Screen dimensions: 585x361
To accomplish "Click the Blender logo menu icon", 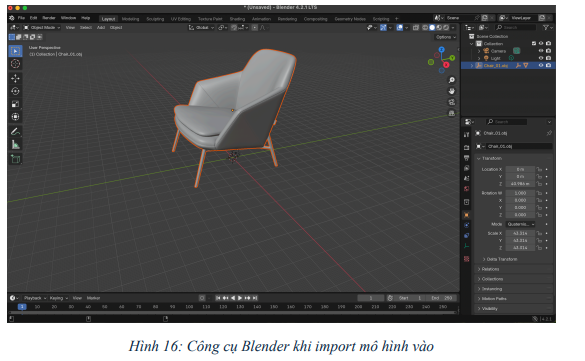I will coord(12,18).
